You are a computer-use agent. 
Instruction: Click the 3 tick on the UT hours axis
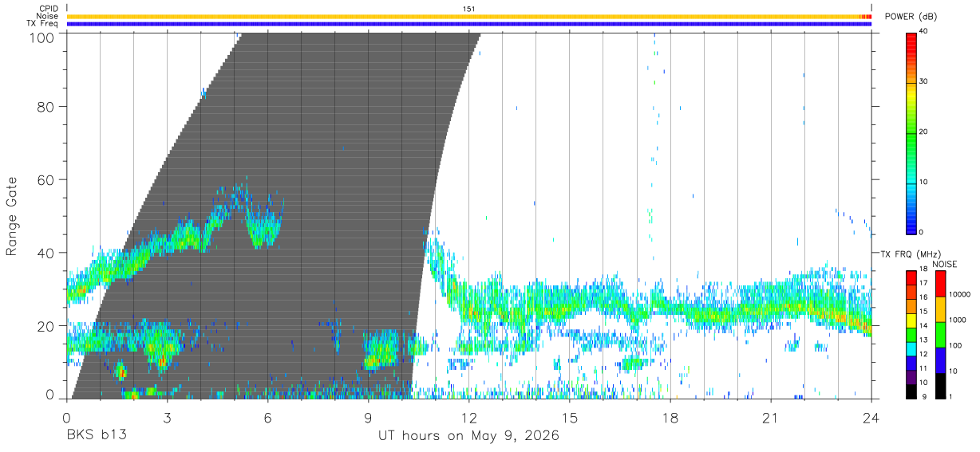click(x=168, y=419)
